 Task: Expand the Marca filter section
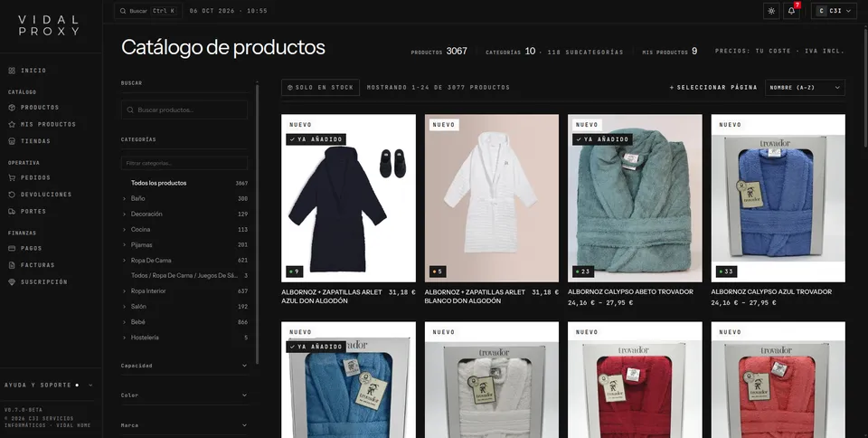point(184,425)
